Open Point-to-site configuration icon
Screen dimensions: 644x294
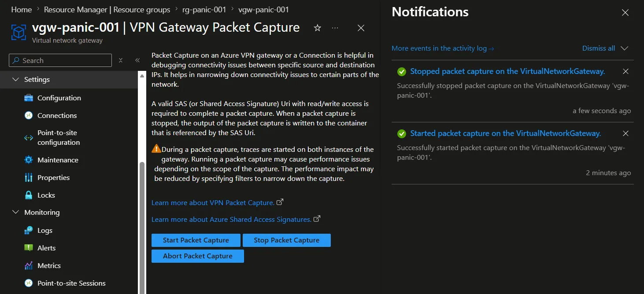click(29, 137)
